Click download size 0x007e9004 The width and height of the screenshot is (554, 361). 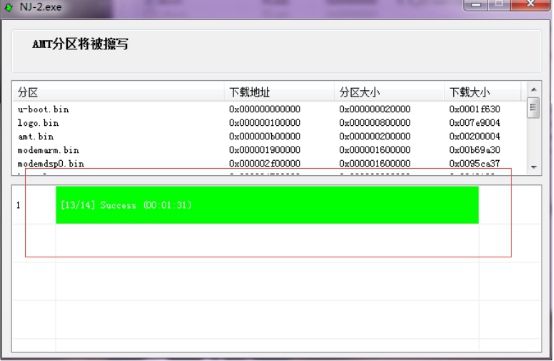(x=475, y=123)
